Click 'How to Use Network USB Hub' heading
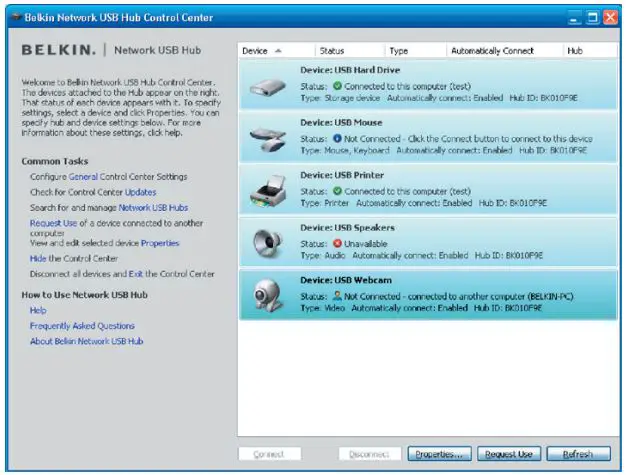This screenshot has height=475, width=626. tap(85, 295)
